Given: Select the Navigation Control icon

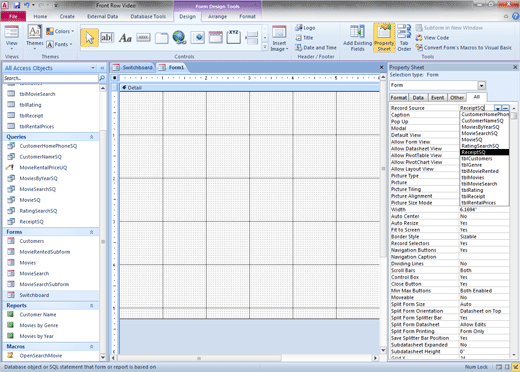Looking at the screenshot, I should pyautogui.click(x=216, y=38).
